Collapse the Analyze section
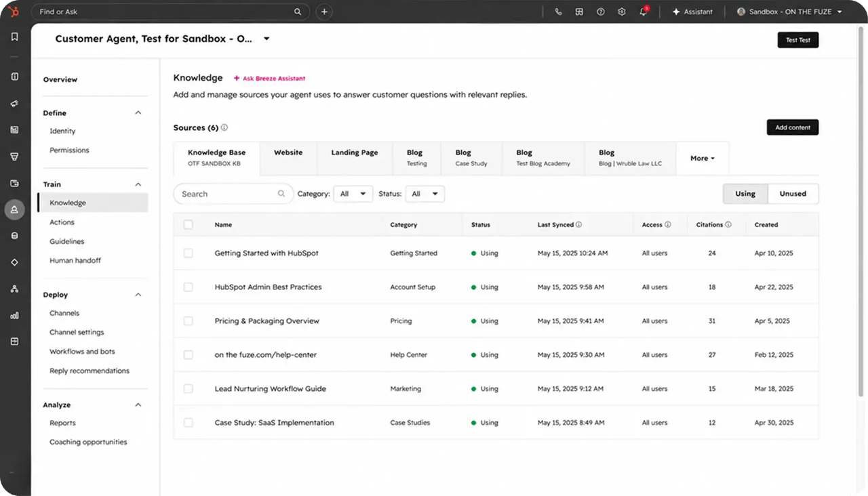This screenshot has width=868, height=496. (138, 405)
